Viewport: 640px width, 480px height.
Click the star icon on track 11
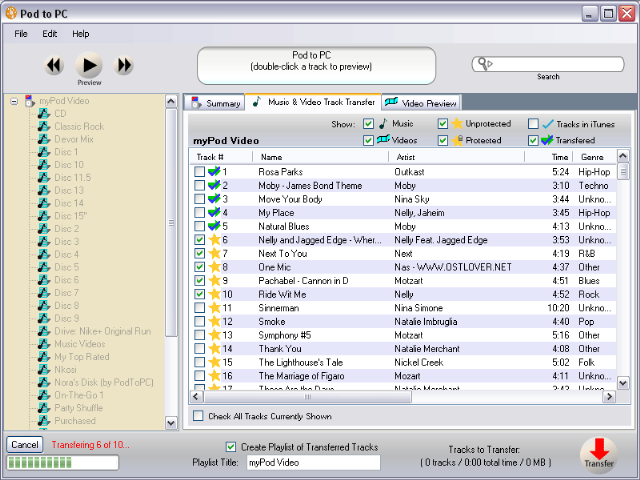coord(214,308)
